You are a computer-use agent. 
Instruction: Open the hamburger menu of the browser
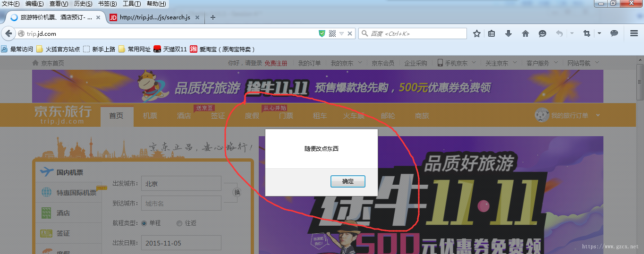(634, 33)
